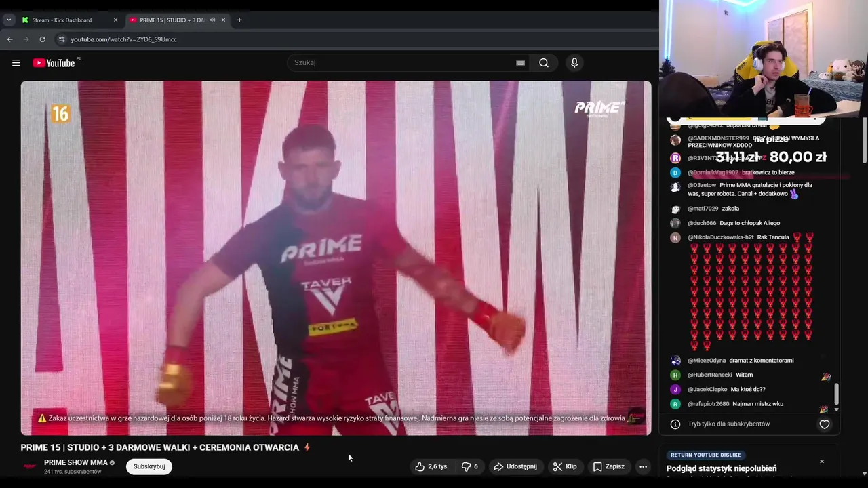Click the @R3V3NT purple avatar
The height and width of the screenshot is (488, 868).
point(675,158)
